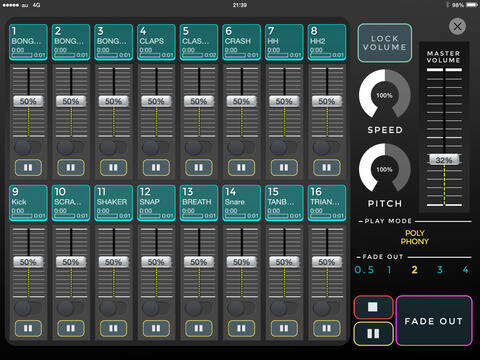Select fade out time 3
480x360 pixels.
tap(440, 270)
